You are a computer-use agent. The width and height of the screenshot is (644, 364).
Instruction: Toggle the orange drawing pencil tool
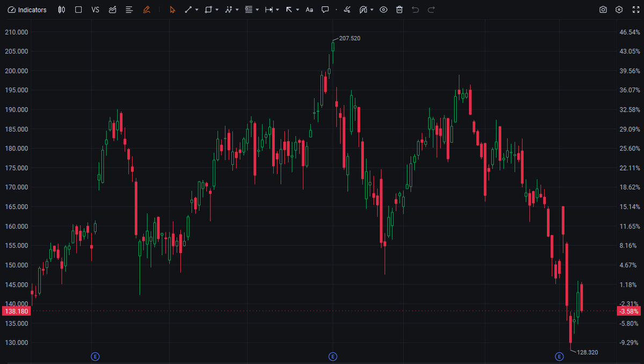tap(147, 10)
